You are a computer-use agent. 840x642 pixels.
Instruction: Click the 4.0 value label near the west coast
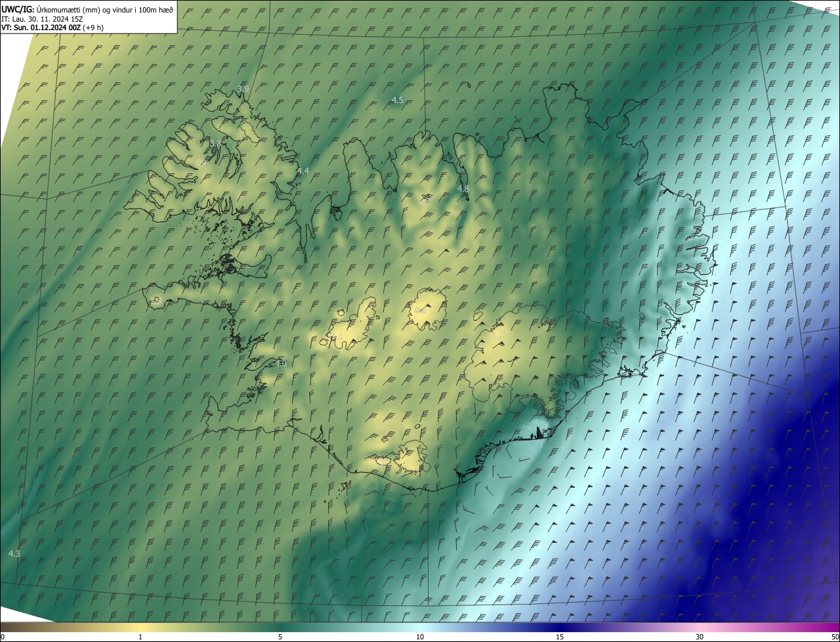click(281, 363)
